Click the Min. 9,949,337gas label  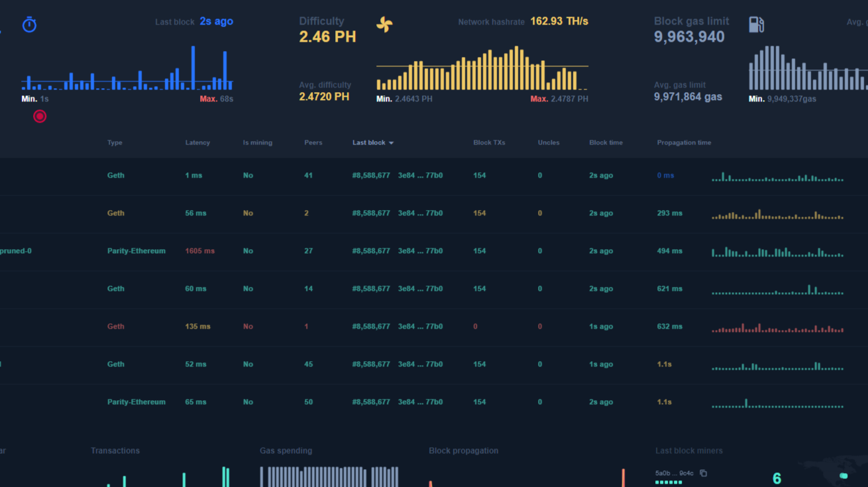783,99
